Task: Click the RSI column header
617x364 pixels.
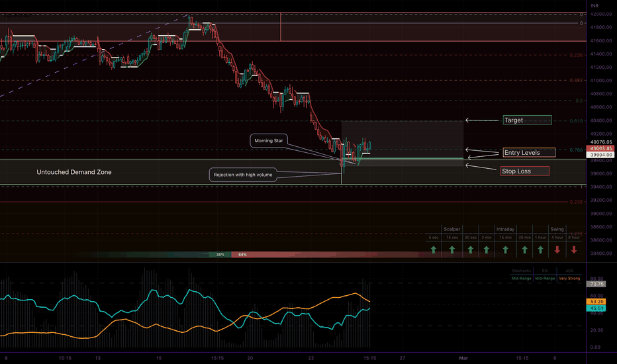Action: pyautogui.click(x=545, y=271)
